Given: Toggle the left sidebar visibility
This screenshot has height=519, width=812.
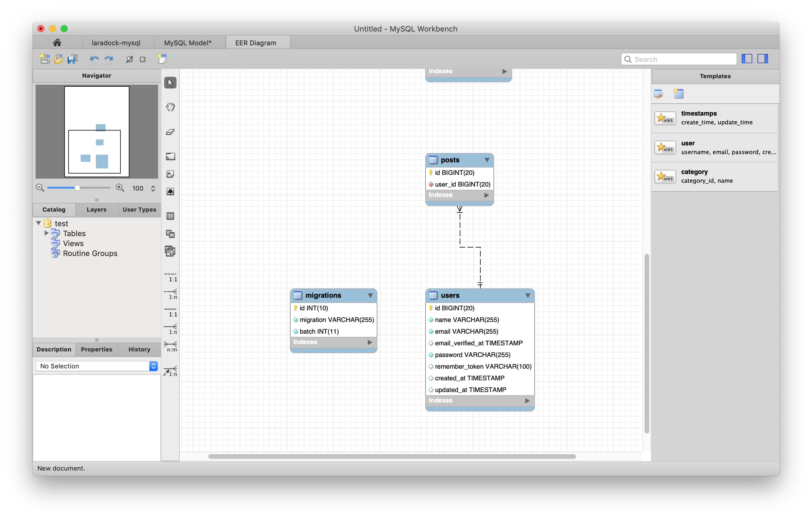Looking at the screenshot, I should (747, 59).
